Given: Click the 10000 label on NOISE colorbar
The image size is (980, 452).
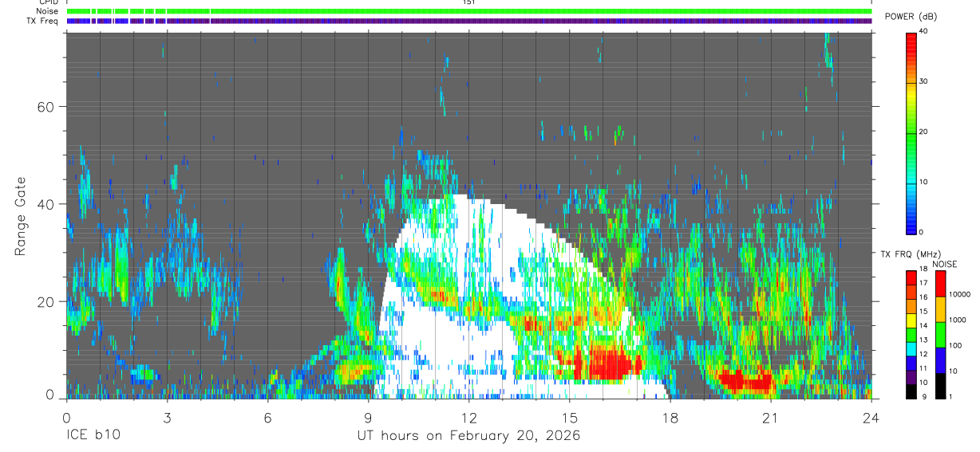Looking at the screenshot, I should (x=961, y=294).
